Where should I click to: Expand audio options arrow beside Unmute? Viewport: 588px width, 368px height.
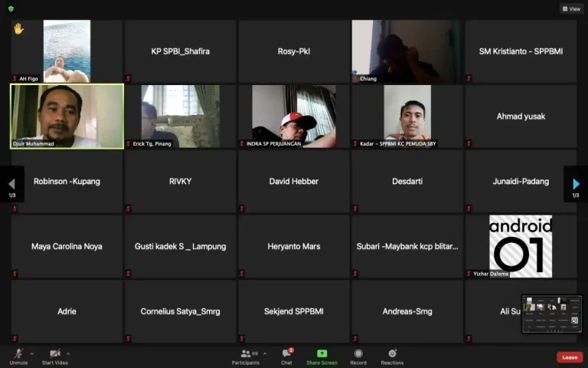32,353
